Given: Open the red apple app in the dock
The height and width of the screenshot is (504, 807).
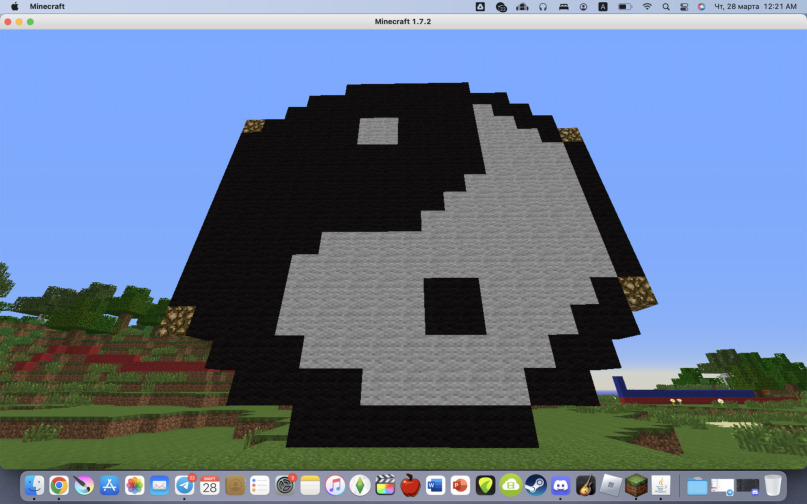Looking at the screenshot, I should (x=410, y=485).
